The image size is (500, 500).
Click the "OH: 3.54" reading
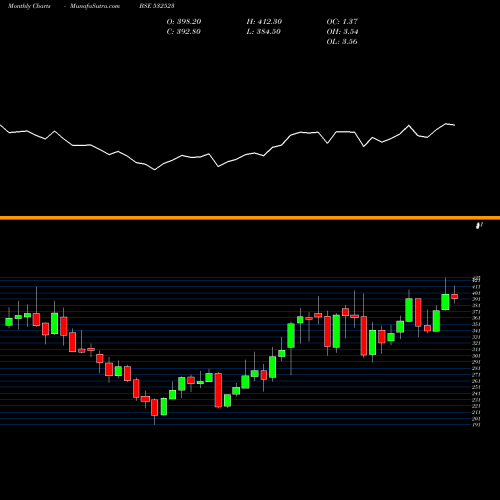click(342, 32)
